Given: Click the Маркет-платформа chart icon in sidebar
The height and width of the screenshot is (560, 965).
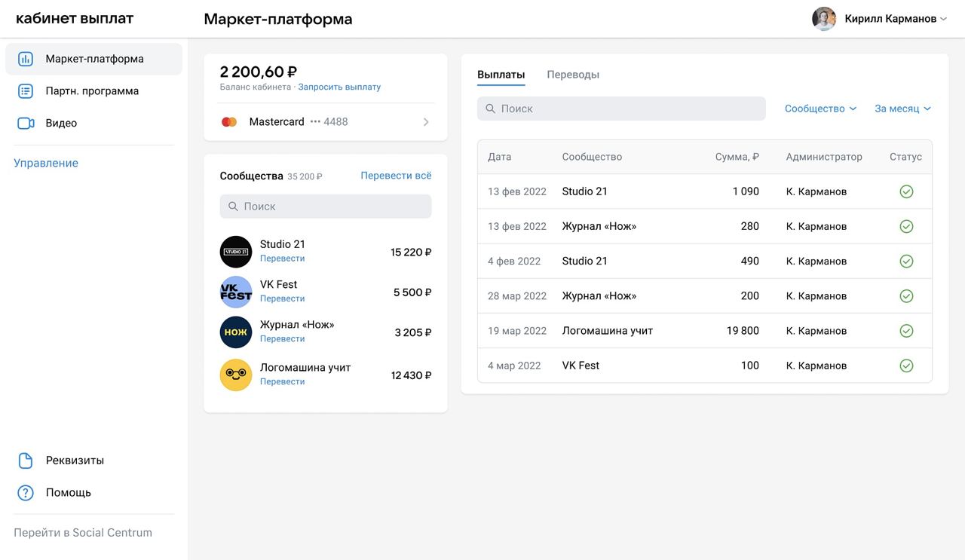Looking at the screenshot, I should [x=26, y=59].
